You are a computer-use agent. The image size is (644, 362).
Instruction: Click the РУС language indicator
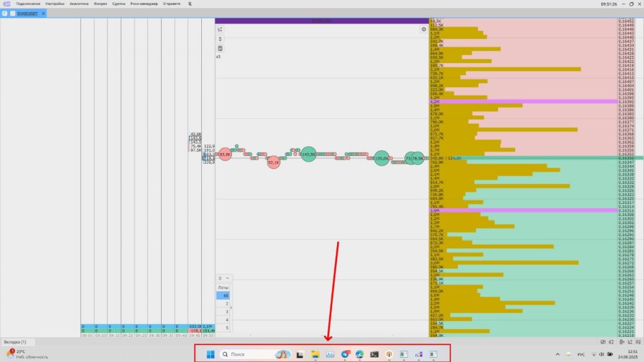(x=580, y=354)
